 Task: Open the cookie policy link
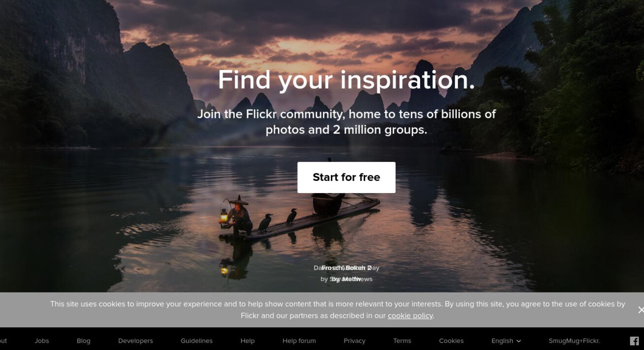tap(410, 316)
